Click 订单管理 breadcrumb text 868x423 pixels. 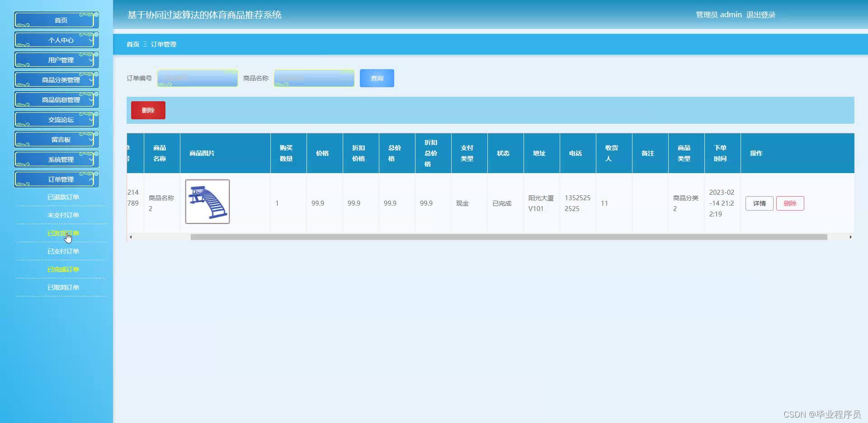point(164,44)
